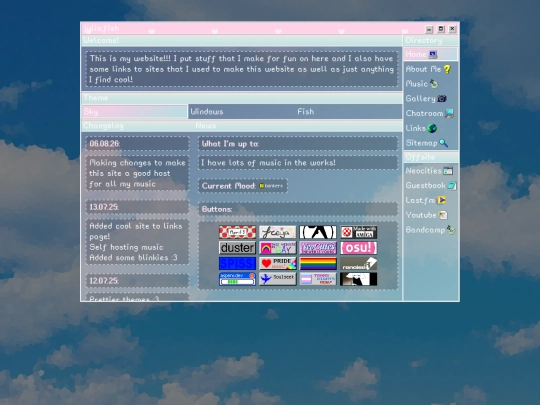
Task: Switch to the Windows theme
Action: point(241,112)
